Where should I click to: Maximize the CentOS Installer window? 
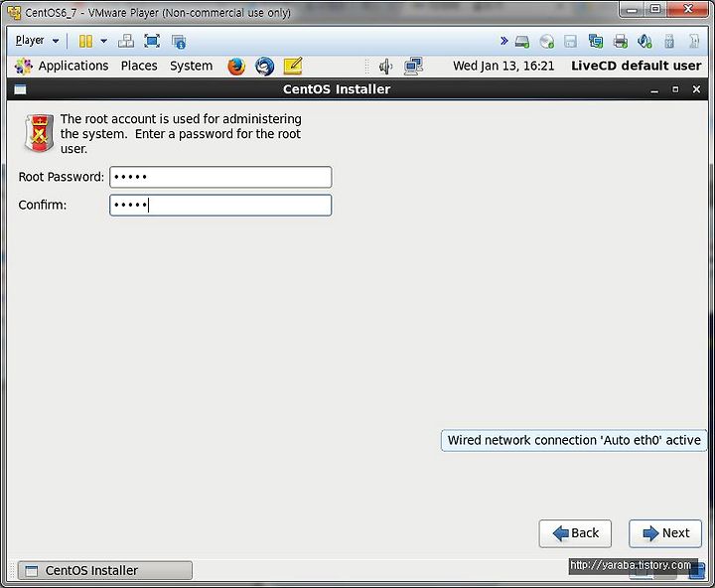click(675, 89)
